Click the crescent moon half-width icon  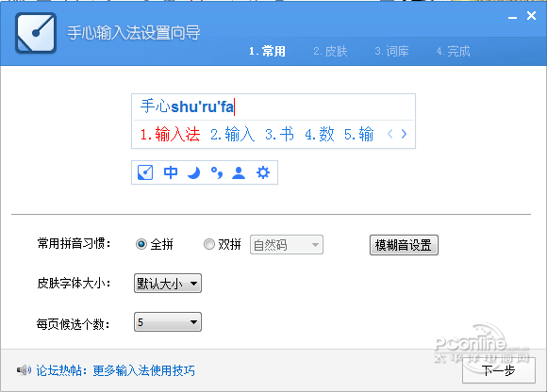pyautogui.click(x=194, y=172)
